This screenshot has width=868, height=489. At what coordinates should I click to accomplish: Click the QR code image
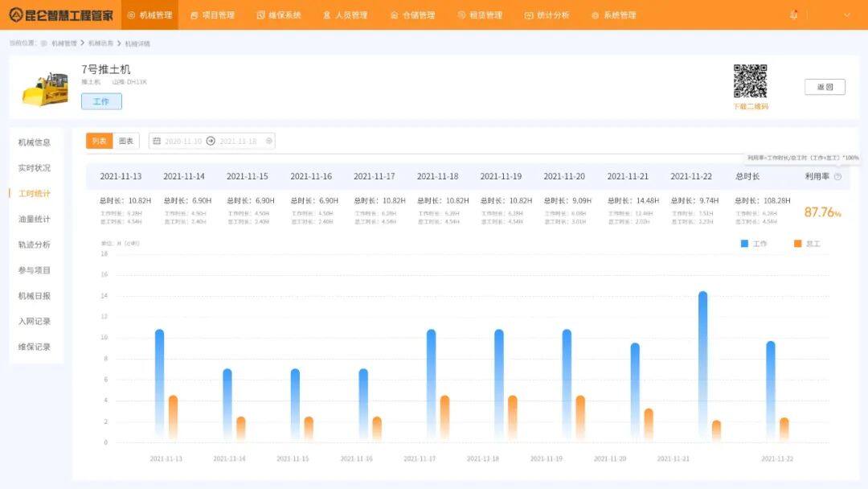(x=750, y=81)
